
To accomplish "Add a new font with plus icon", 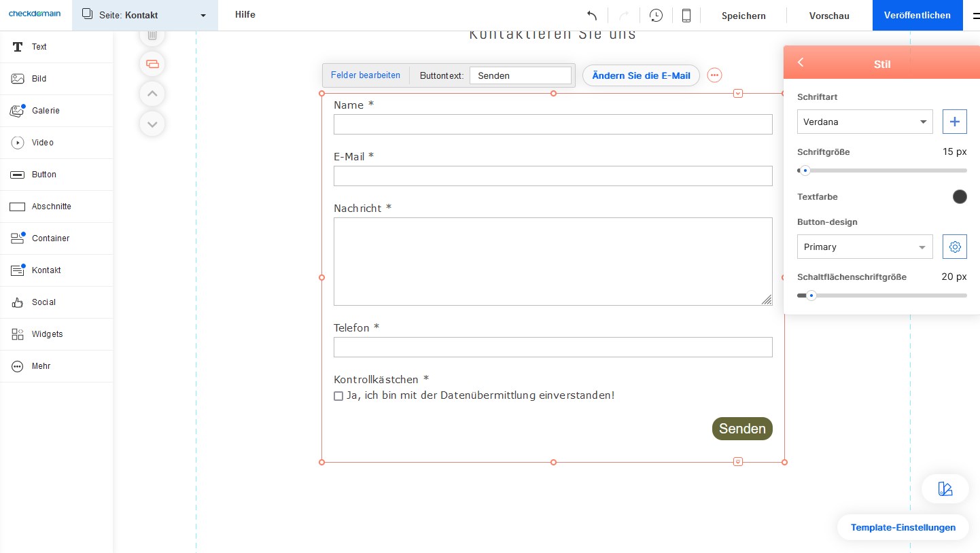I will [x=954, y=122].
